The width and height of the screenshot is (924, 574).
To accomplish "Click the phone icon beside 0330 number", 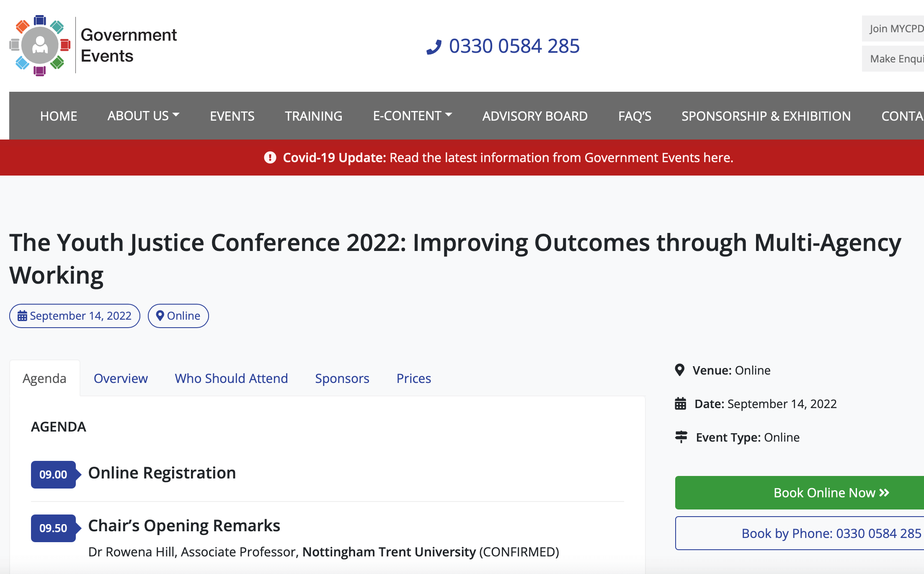I will point(434,47).
